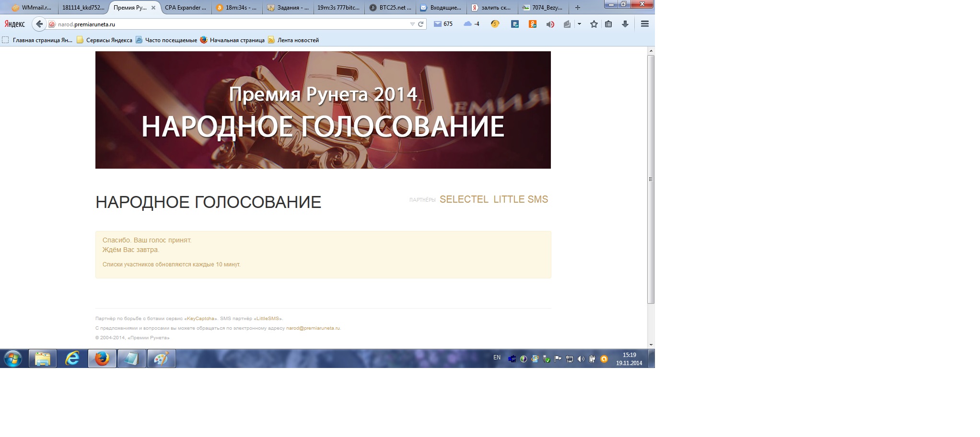The image size is (980, 437).
Task: Expand the toolbar extension dropdown arrow
Action: (579, 24)
